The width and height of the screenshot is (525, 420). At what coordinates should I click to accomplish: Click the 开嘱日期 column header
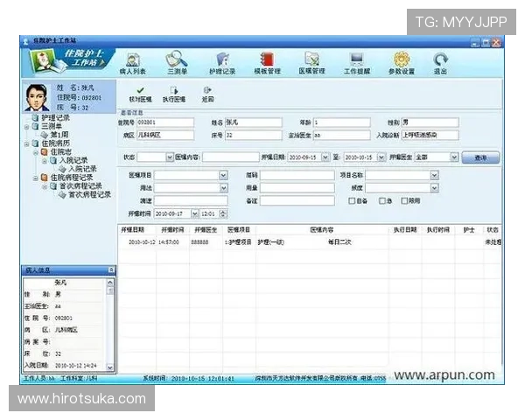(x=132, y=230)
